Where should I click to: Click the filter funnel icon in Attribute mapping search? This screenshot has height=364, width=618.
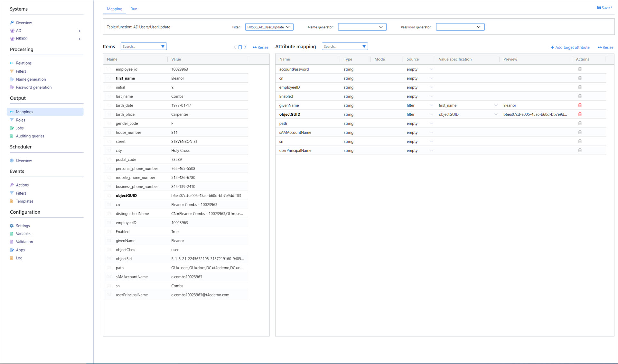point(364,46)
